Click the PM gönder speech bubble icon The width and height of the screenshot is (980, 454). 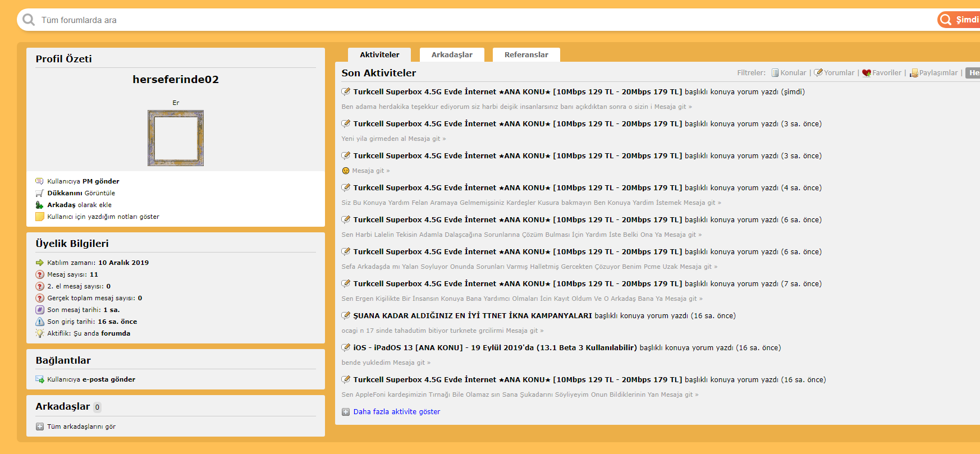tap(39, 181)
